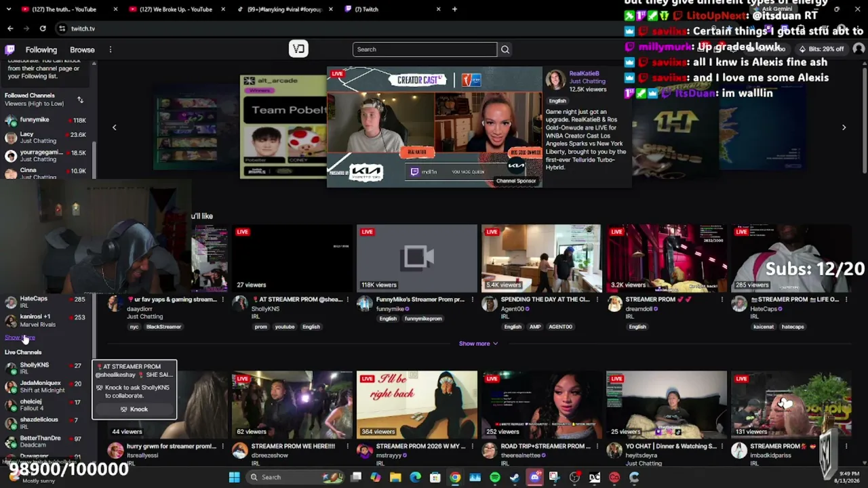Select yourragegaming in Followed Channels sidebar
Screen dimensions: 868x488
pyautogui.click(x=46, y=156)
